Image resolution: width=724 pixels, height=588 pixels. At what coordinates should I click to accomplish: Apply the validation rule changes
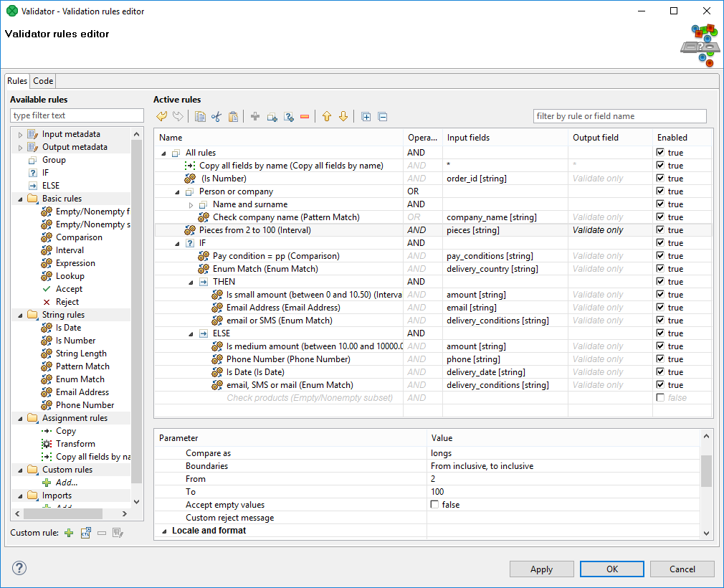click(541, 569)
